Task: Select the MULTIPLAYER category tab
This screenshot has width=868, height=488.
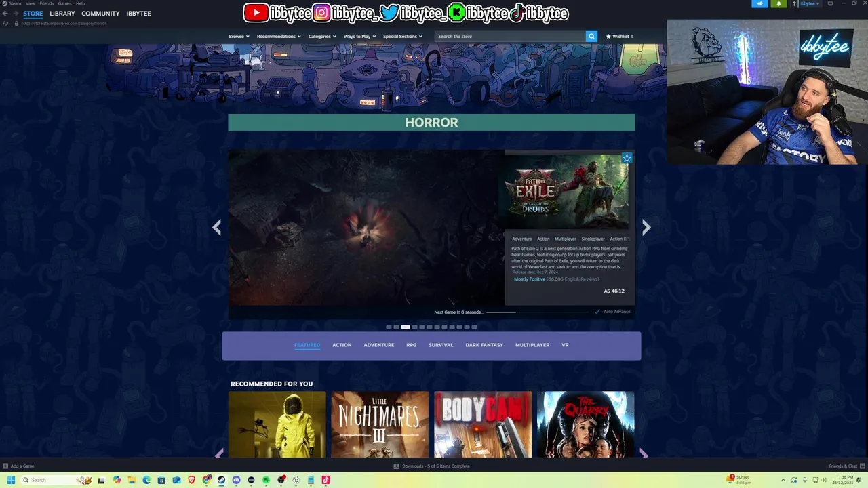Action: click(x=532, y=345)
